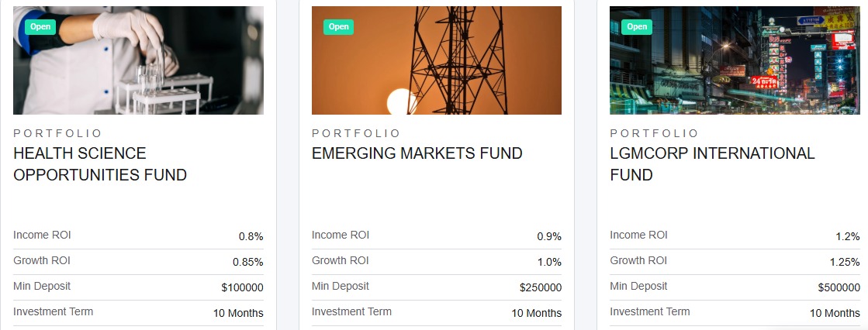868x330 pixels.
Task: Select the 1.25% Growth ROI value
Action: [x=844, y=262]
